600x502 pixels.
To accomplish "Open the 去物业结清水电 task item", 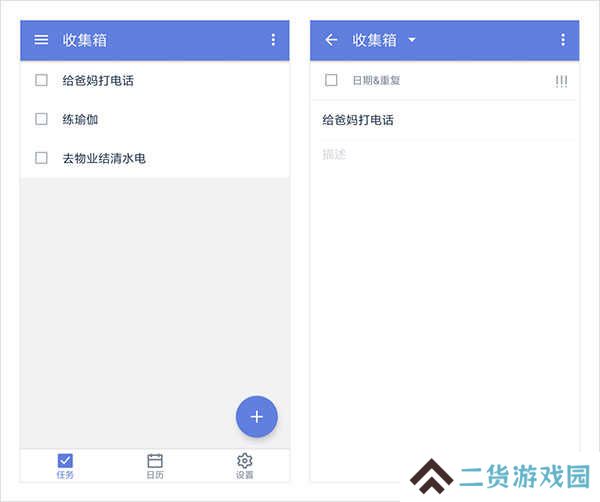I will click(x=155, y=158).
